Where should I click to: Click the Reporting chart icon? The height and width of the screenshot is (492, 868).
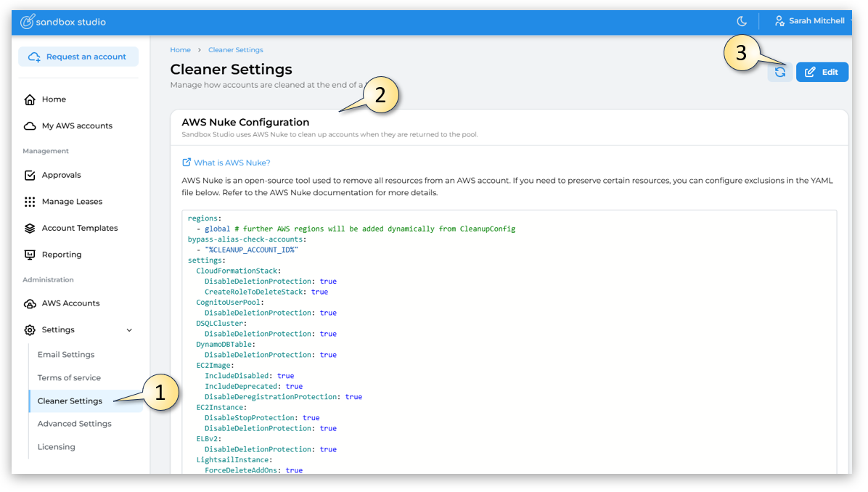(x=30, y=255)
